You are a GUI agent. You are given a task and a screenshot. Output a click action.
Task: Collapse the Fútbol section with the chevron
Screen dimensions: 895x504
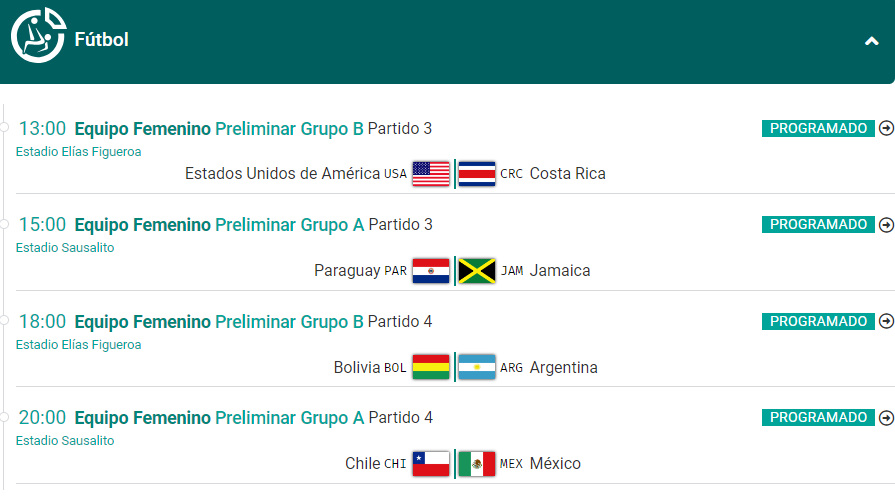click(871, 41)
